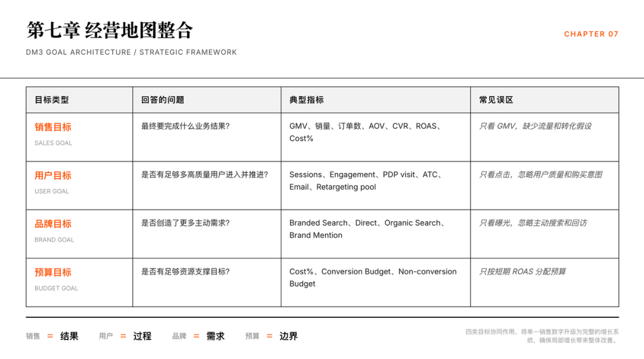Viewport: 644px width, 359px height.
Task: Click the pitfall 只看 GMV,缺少流量和转化假设
Action: (x=535, y=126)
